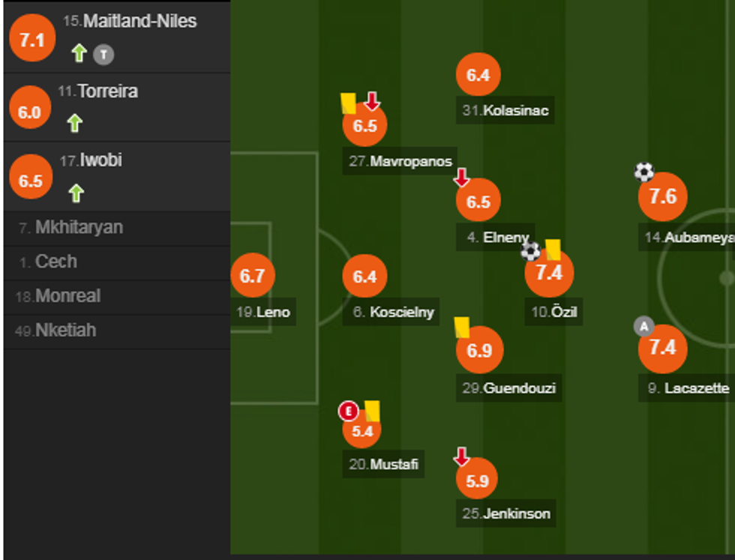
Task: Click the red substitution arrow above Elneny
Action: pyautogui.click(x=462, y=178)
